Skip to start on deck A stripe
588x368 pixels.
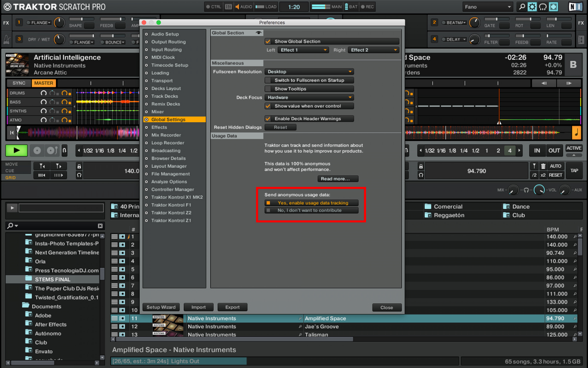pos(12,132)
